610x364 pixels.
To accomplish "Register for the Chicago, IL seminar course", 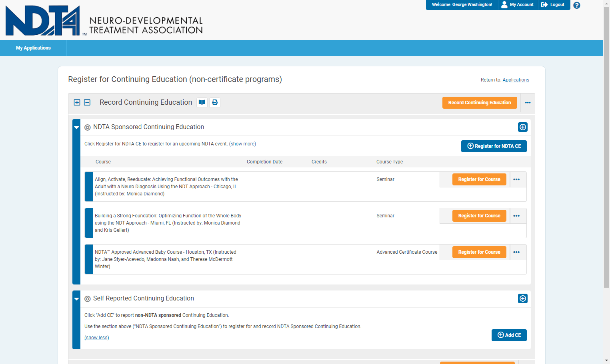I will click(x=479, y=179).
